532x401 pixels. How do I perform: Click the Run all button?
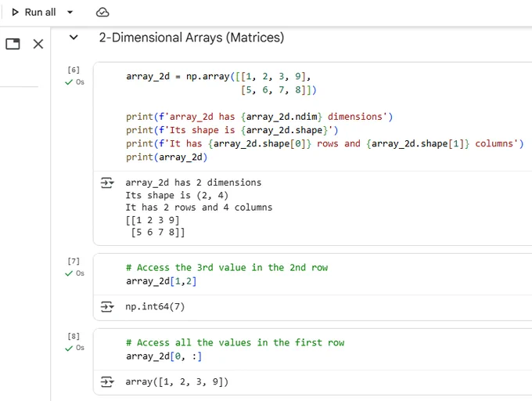coord(34,13)
